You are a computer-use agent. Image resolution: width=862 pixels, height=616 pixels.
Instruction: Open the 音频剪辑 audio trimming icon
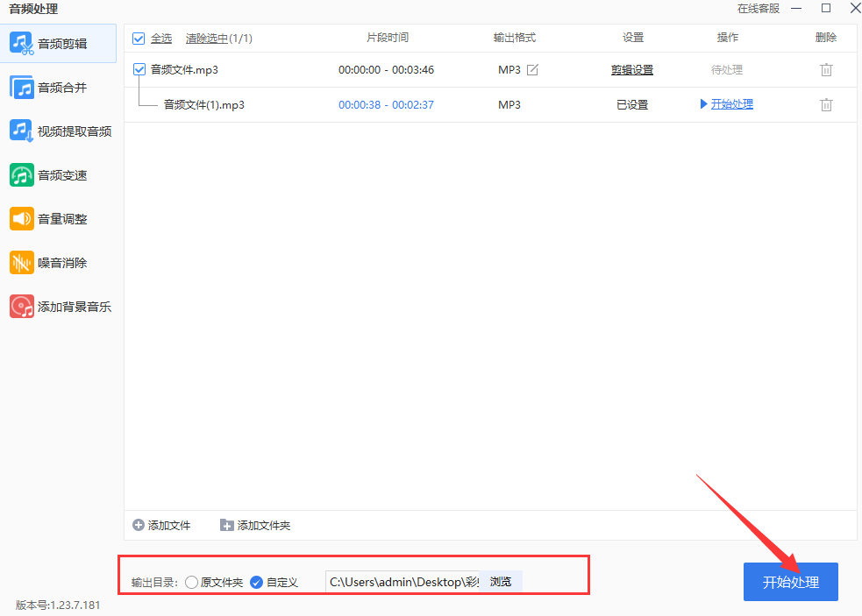21,44
